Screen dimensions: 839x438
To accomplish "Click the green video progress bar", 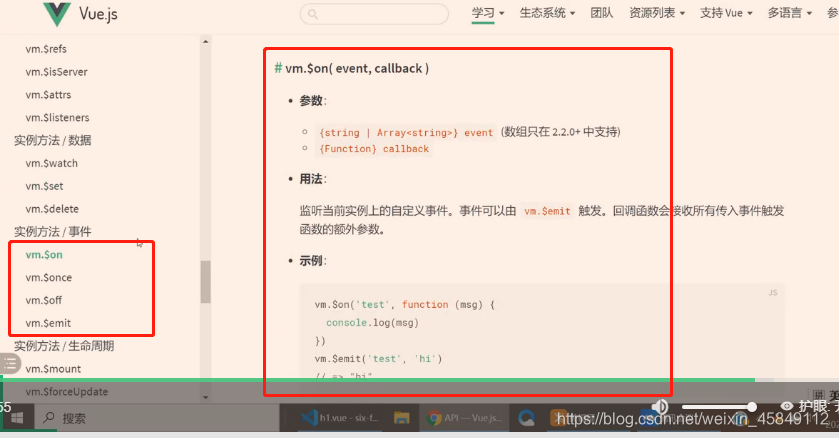I will point(377,380).
